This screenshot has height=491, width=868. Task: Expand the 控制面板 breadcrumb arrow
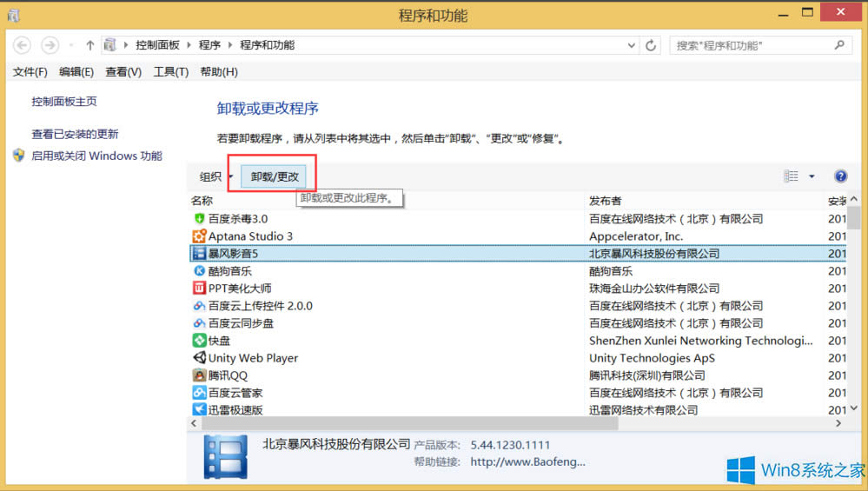coord(189,45)
